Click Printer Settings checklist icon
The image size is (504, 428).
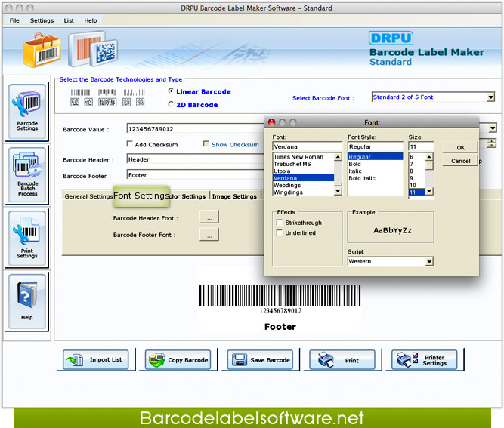point(407,359)
